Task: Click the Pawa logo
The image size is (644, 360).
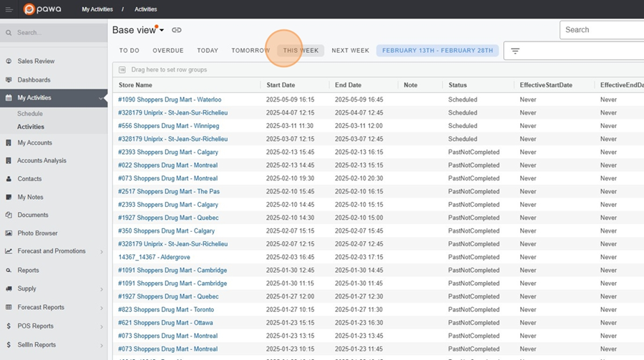Action: [x=43, y=9]
